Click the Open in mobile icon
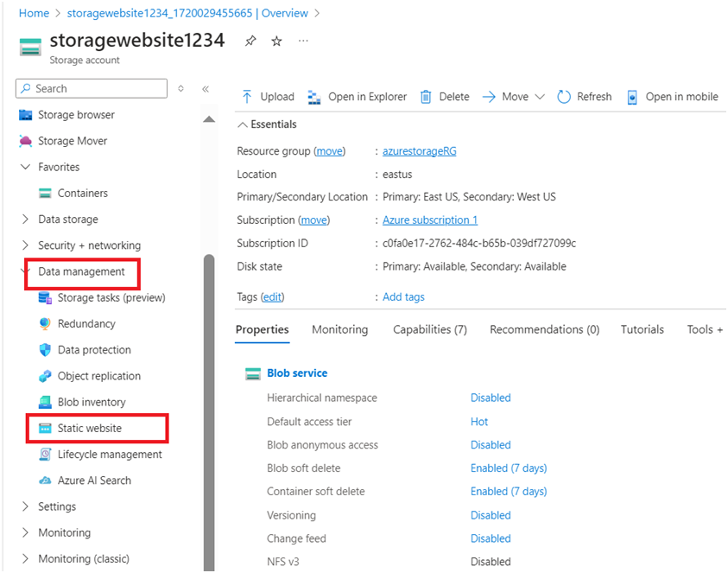Screen dimensions: 728x573 (x=632, y=97)
